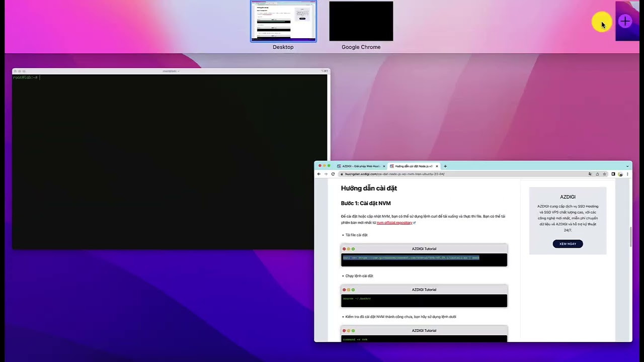Click the Hướng dẫn cài đặt heading

pos(369,188)
